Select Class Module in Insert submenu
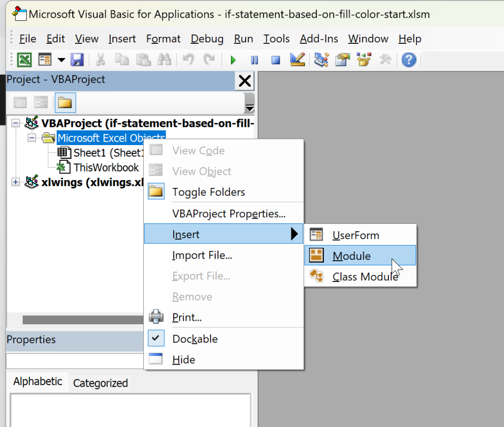The image size is (504, 427). (x=360, y=276)
